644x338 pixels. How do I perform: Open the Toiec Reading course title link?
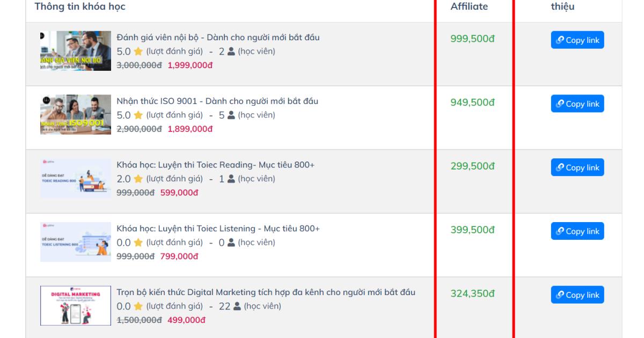tap(214, 166)
